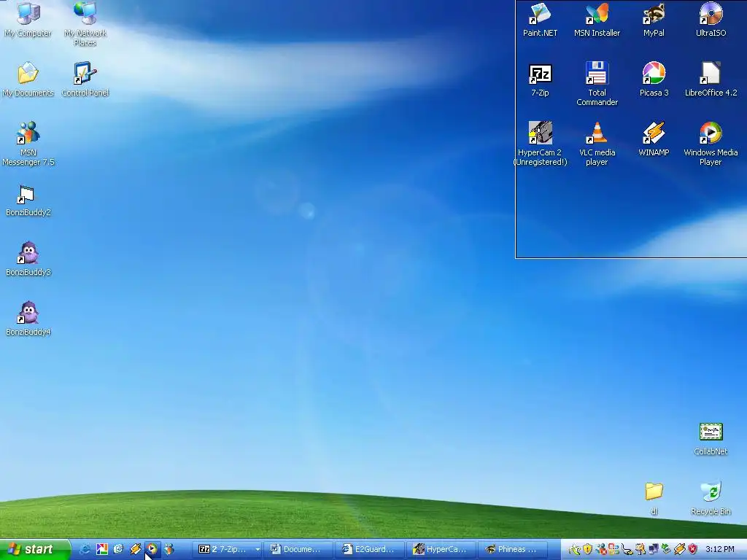The image size is (747, 560).
Task: Select the Picasa 3 desktop shortcut
Action: pos(654,79)
